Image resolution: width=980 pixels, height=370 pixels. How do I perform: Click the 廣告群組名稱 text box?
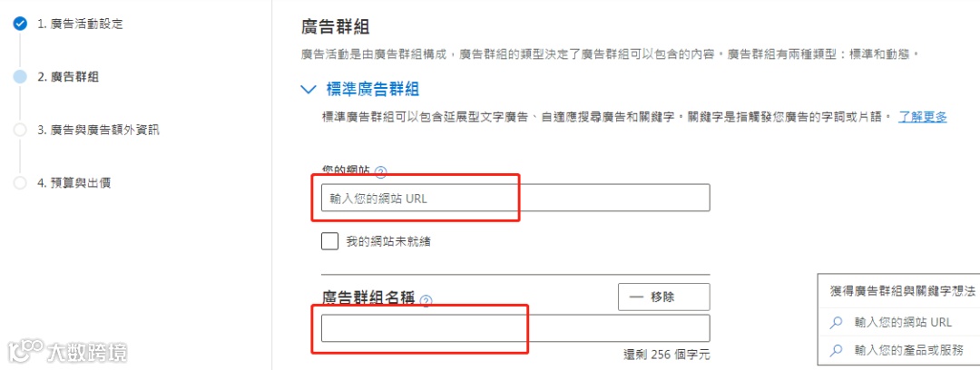[x=515, y=328]
